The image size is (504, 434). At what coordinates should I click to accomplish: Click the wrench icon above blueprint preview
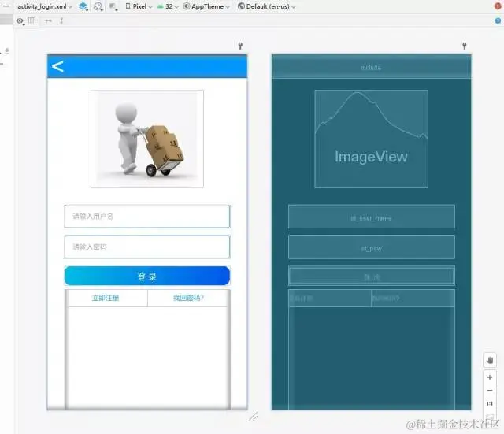click(x=465, y=46)
